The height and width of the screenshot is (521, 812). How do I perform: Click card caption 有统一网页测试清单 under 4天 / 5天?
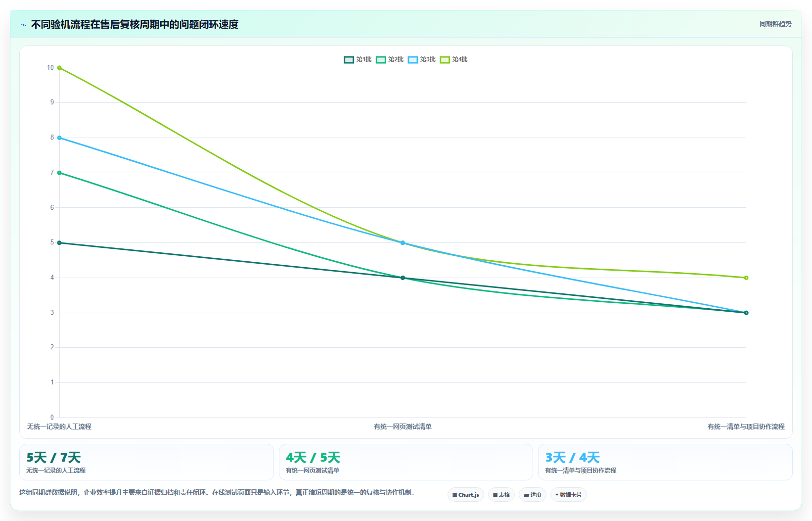(313, 471)
